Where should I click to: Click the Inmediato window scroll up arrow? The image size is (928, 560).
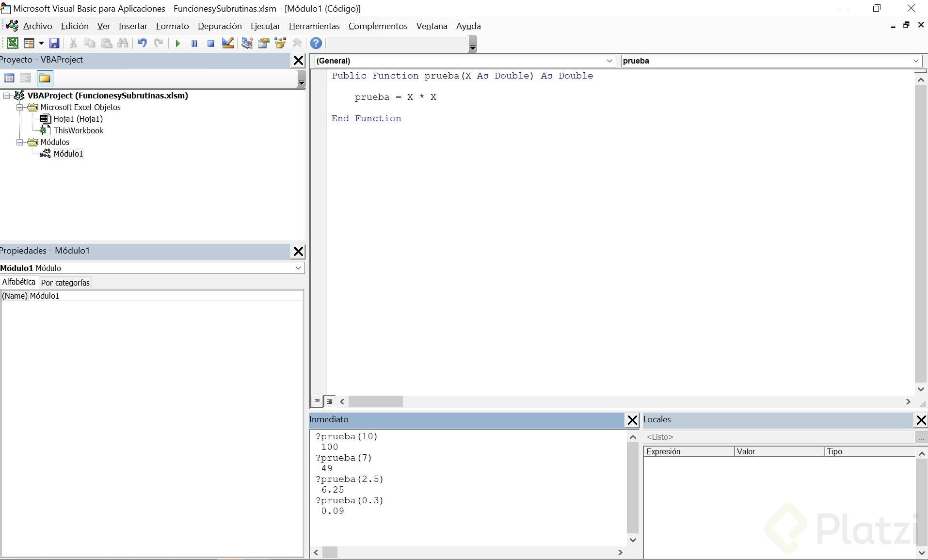[x=633, y=437]
